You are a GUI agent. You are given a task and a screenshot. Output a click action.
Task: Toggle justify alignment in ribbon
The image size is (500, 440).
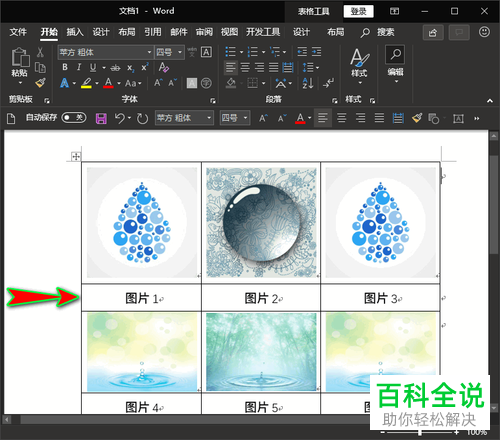[274, 68]
